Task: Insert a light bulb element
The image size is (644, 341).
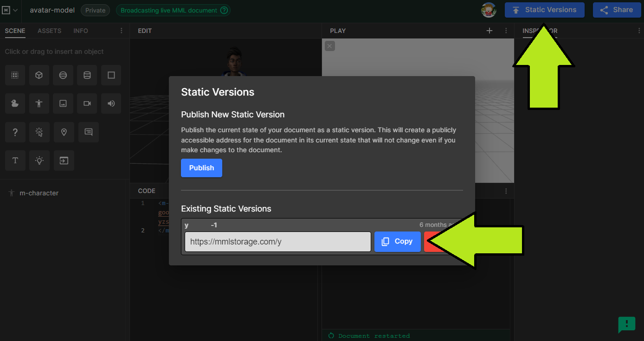Action: coord(39,161)
